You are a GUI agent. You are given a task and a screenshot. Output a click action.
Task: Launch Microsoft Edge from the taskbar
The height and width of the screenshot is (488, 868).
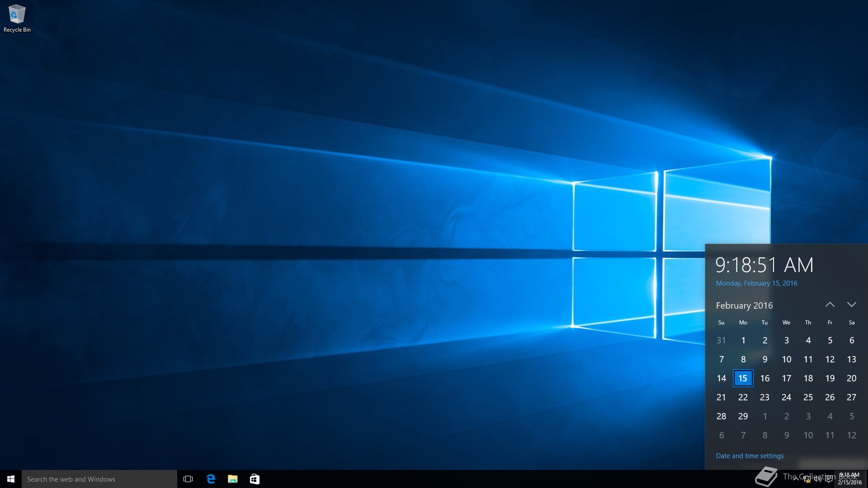[x=211, y=479]
